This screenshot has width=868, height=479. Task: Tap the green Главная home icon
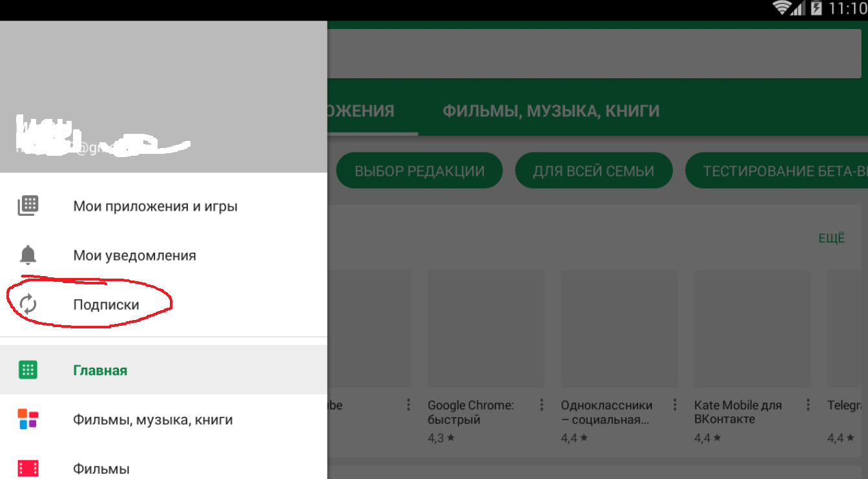(x=28, y=370)
